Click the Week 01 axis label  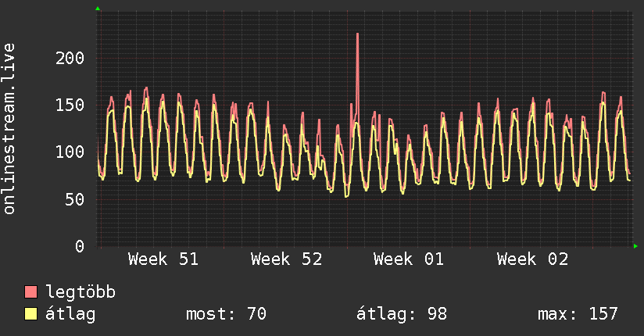click(409, 259)
